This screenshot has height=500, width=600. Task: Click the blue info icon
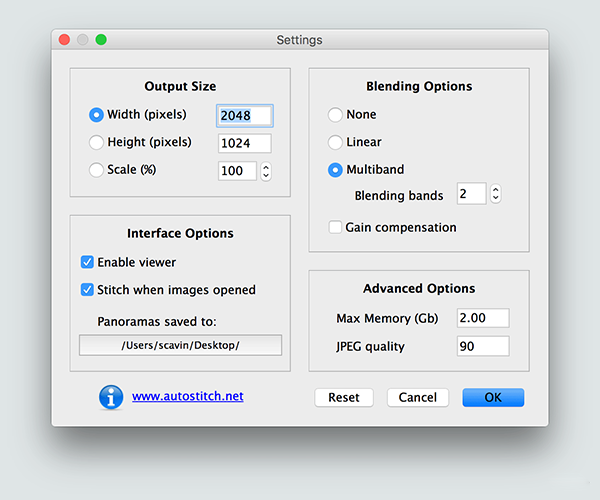click(x=111, y=397)
